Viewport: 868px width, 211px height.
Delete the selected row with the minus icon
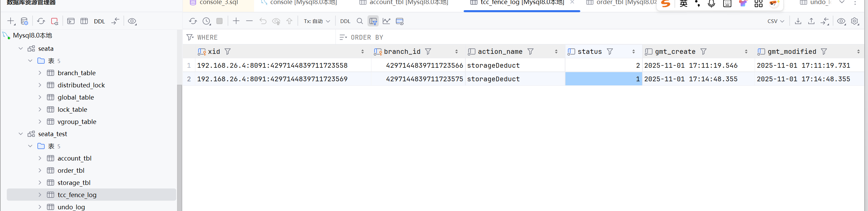tap(249, 21)
